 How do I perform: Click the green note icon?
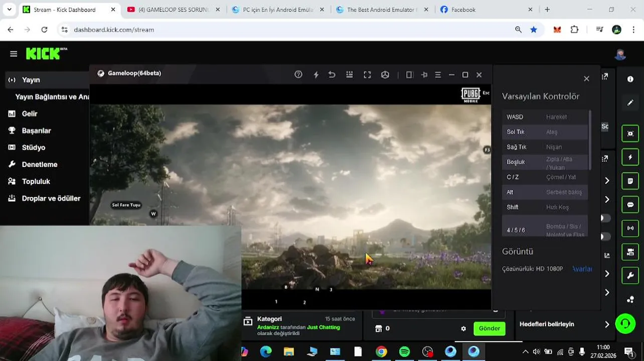(x=630, y=181)
